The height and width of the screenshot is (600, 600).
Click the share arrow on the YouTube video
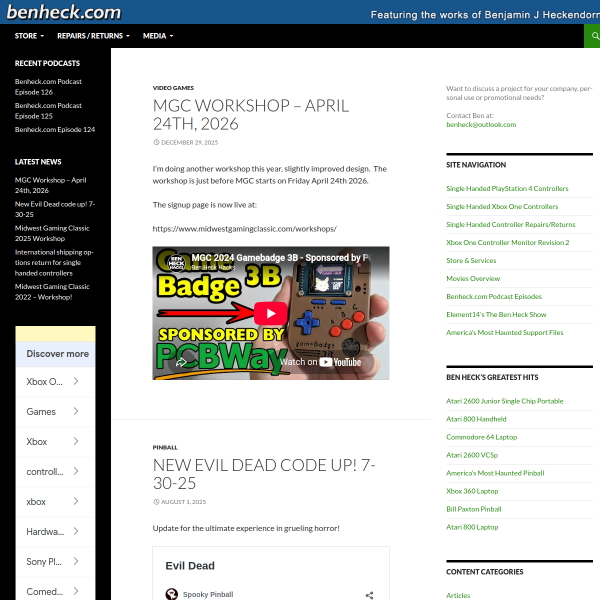coord(181,362)
